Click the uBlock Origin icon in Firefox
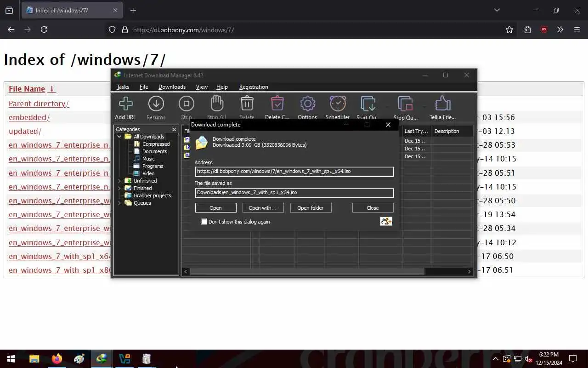Viewport: 588px width, 368px height. (x=544, y=29)
